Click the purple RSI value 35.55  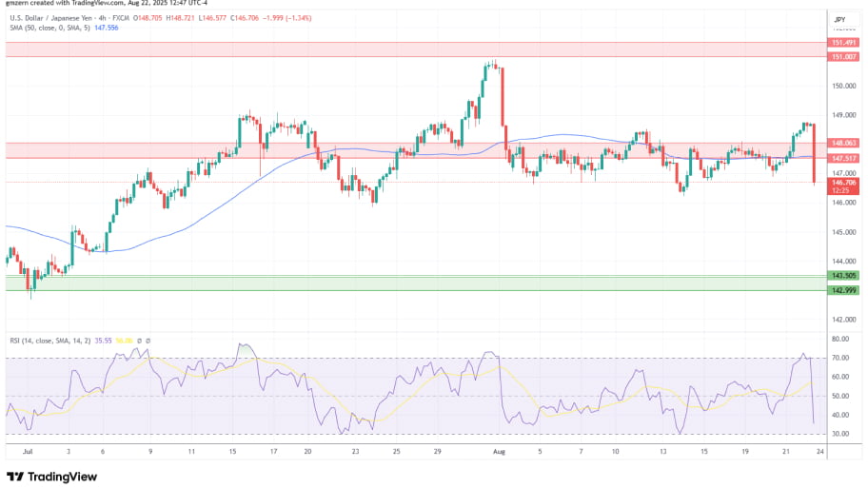point(103,341)
